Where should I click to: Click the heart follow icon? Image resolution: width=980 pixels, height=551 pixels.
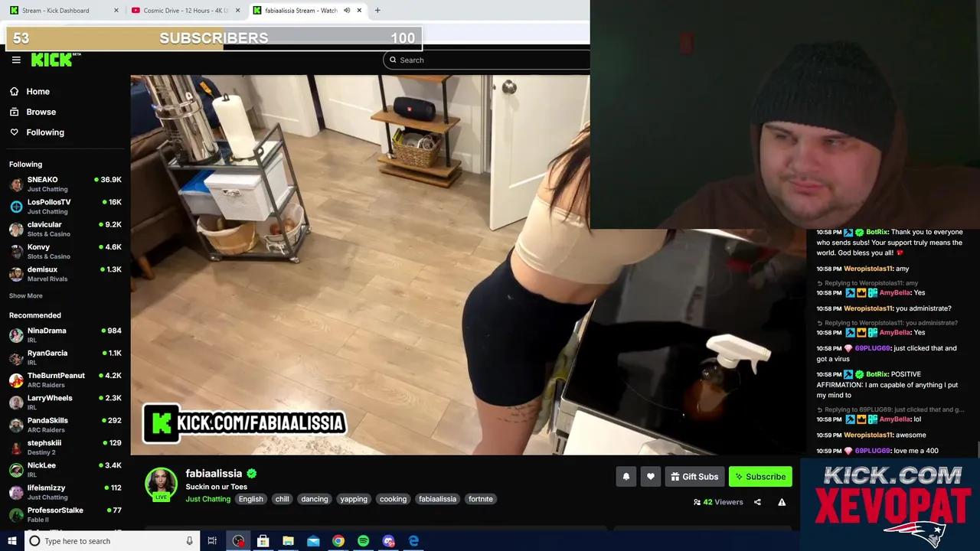click(x=651, y=477)
